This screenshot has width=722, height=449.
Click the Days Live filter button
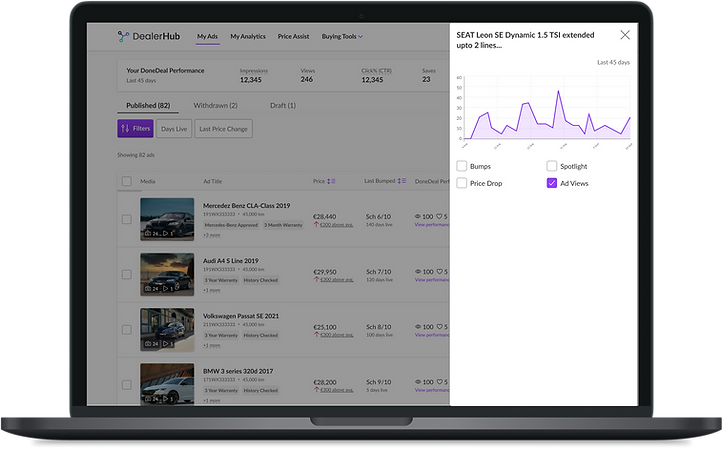174,128
